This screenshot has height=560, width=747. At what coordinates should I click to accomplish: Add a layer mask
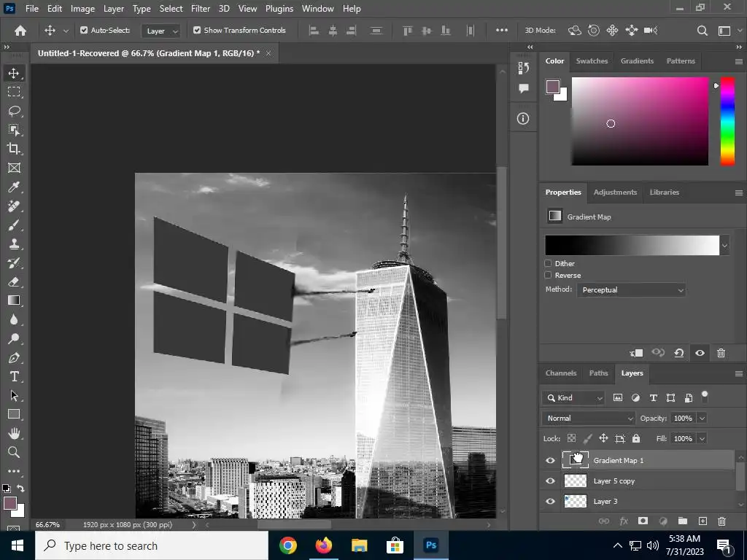tap(643, 521)
